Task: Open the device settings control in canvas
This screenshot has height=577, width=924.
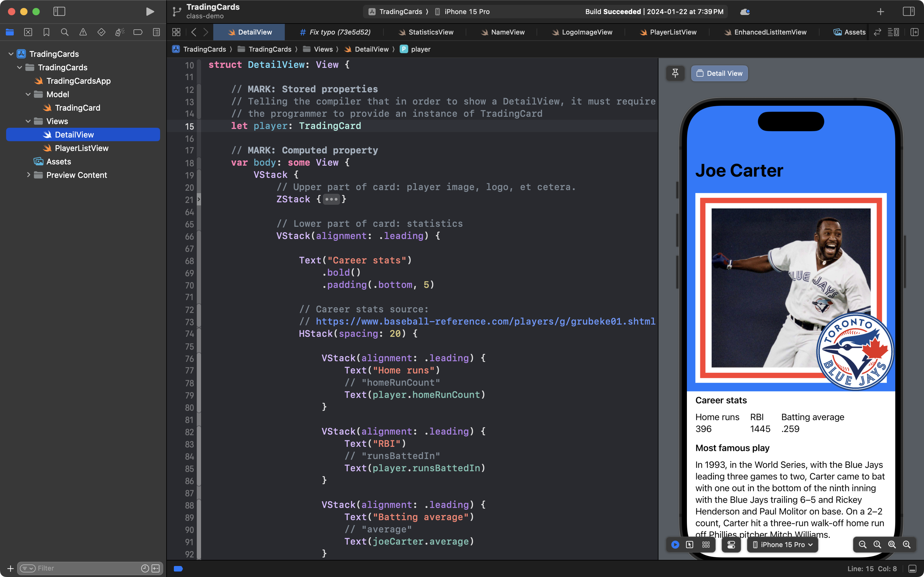Action: point(731,545)
